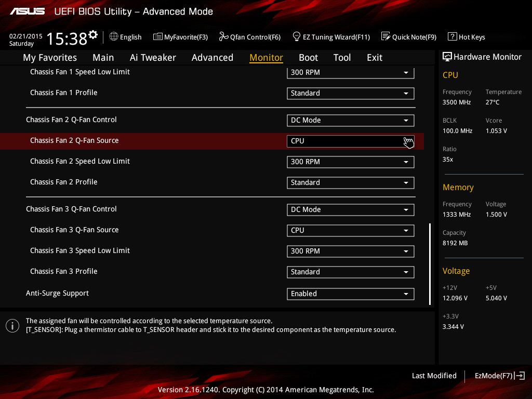Click the +3.3V reading 3.344 V
Image resolution: width=532 pixels, height=399 pixels.
click(453, 326)
